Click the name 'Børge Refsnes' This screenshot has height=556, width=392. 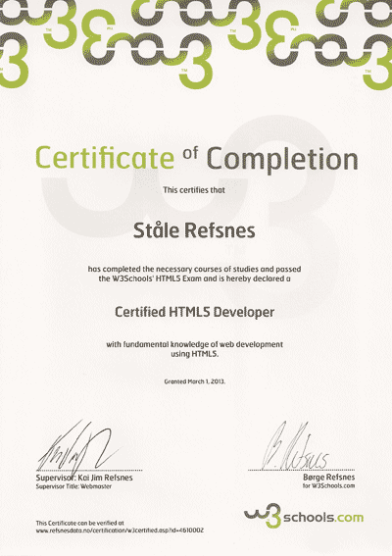click(x=329, y=477)
